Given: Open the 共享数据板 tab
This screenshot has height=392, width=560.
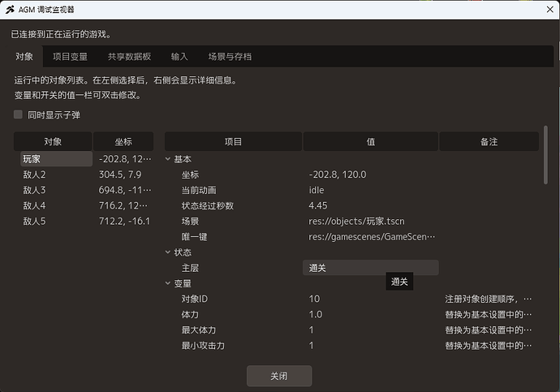Looking at the screenshot, I should [129, 57].
